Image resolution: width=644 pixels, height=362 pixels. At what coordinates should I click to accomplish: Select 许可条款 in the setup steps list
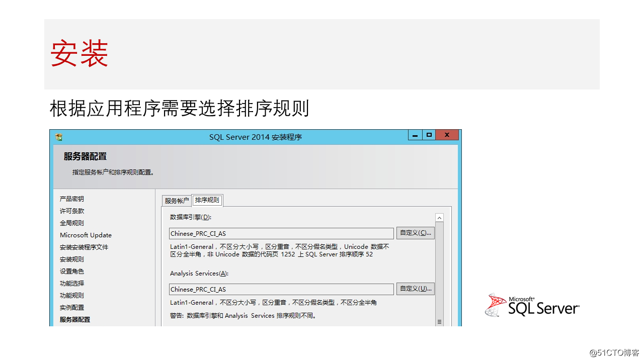coord(72,211)
